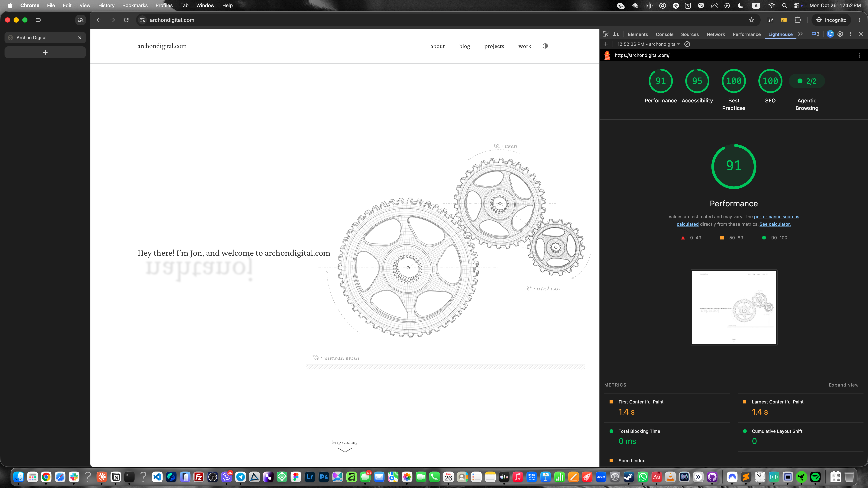
Task: Go to the about page link
Action: pyautogui.click(x=437, y=46)
